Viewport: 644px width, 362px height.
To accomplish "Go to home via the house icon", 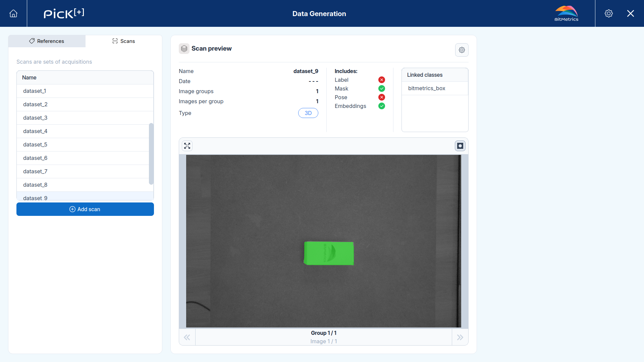I will (x=13, y=13).
